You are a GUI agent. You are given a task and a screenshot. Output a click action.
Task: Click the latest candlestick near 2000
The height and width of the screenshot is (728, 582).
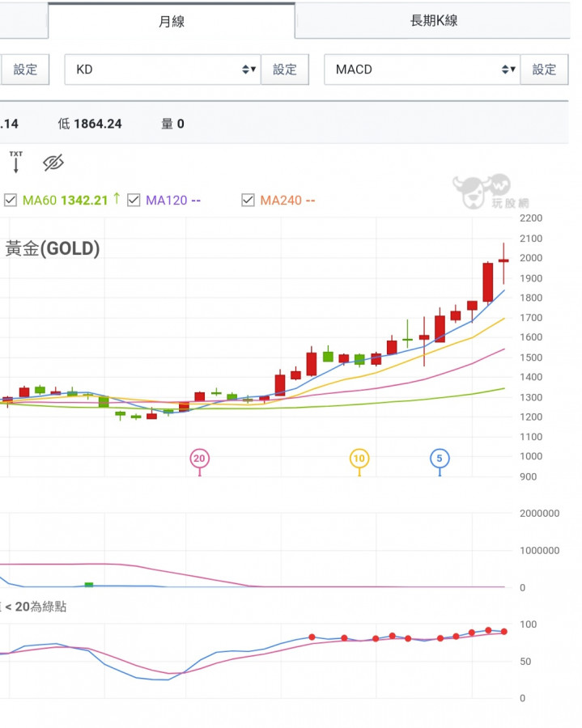(x=503, y=260)
